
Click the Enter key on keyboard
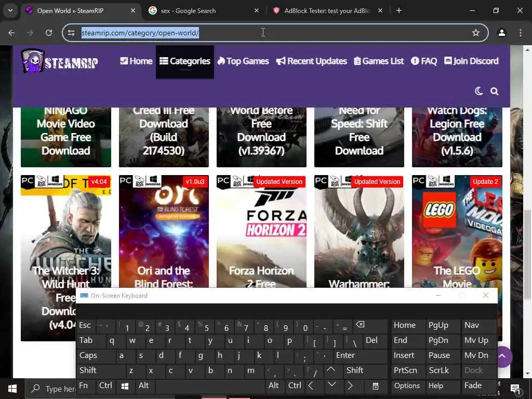pos(360,355)
